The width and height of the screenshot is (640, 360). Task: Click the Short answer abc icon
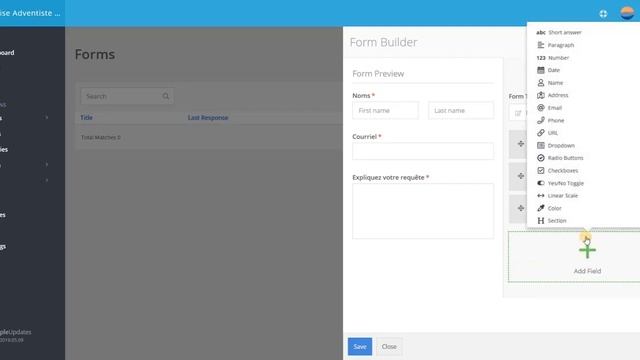(x=541, y=32)
